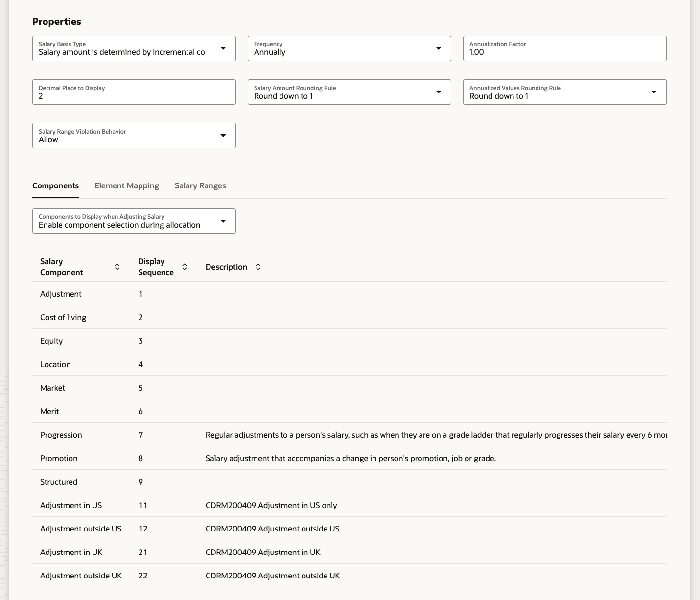Click the Salary Component column header
Screen dimensions: 700x600
[x=61, y=267]
